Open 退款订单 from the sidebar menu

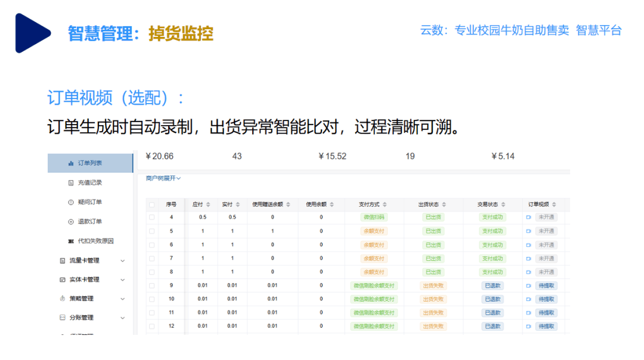coord(89,222)
